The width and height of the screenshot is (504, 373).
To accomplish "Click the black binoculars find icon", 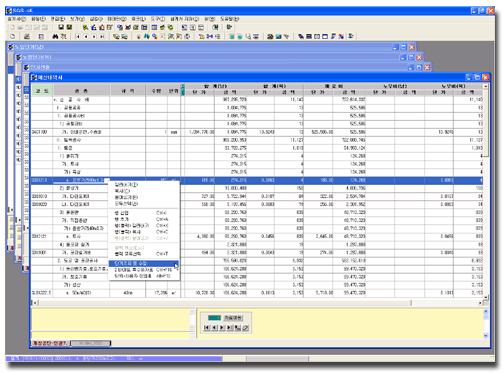I will point(55,36).
